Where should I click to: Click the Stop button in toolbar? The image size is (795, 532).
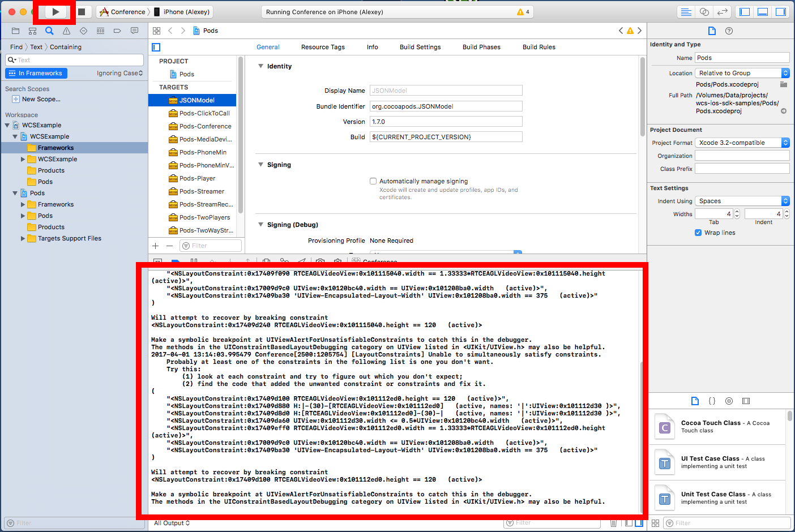[82, 12]
